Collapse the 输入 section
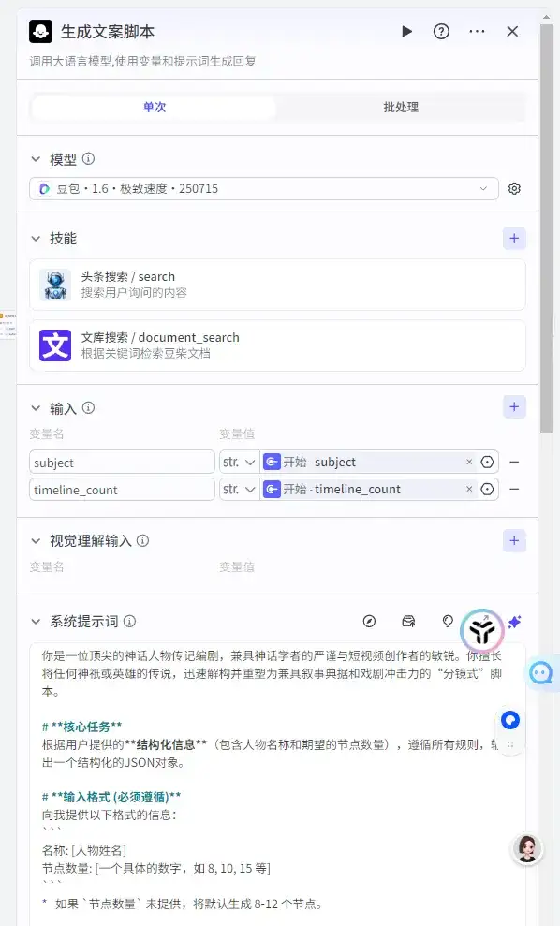 36,408
